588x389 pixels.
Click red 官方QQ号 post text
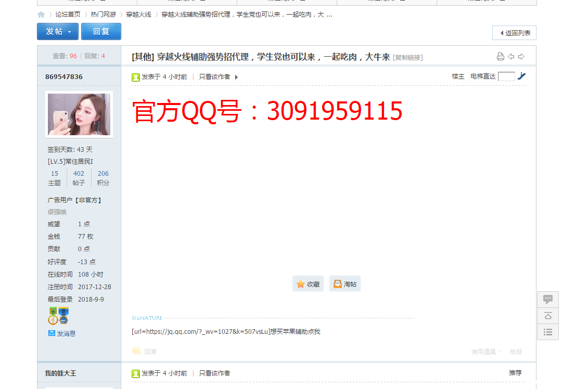(x=267, y=111)
